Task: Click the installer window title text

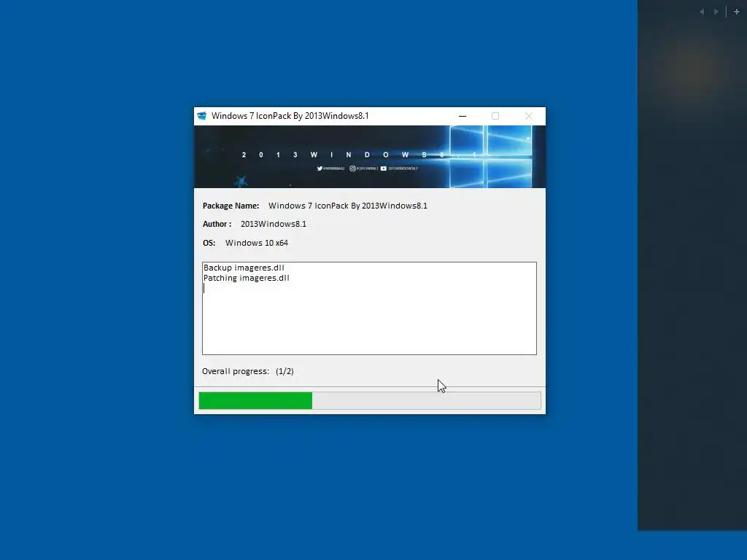Action: (290, 116)
